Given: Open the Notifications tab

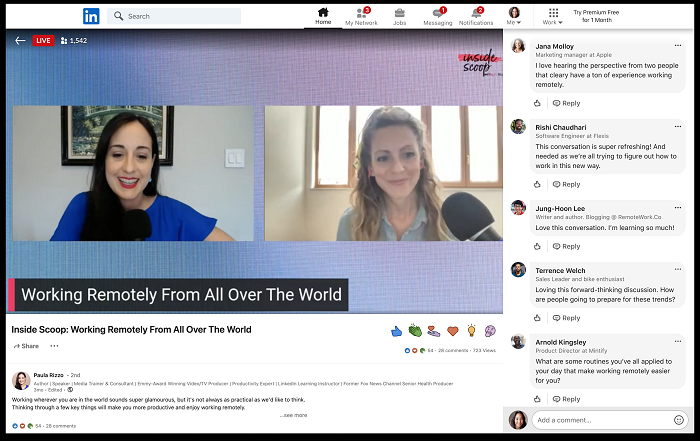Looking at the screenshot, I should pyautogui.click(x=476, y=16).
